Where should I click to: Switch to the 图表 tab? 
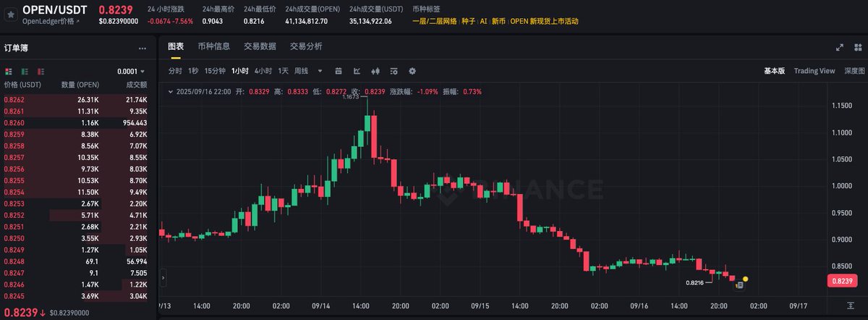pos(176,46)
